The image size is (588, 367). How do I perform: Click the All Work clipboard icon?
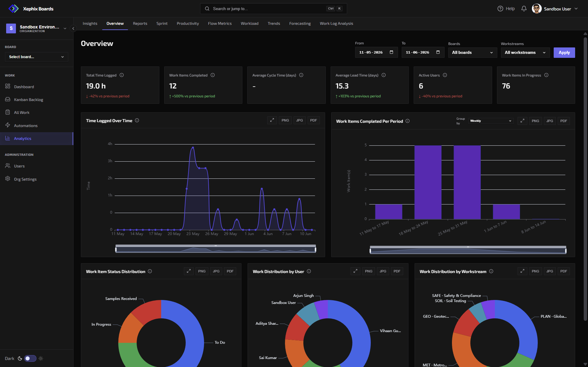pos(8,112)
